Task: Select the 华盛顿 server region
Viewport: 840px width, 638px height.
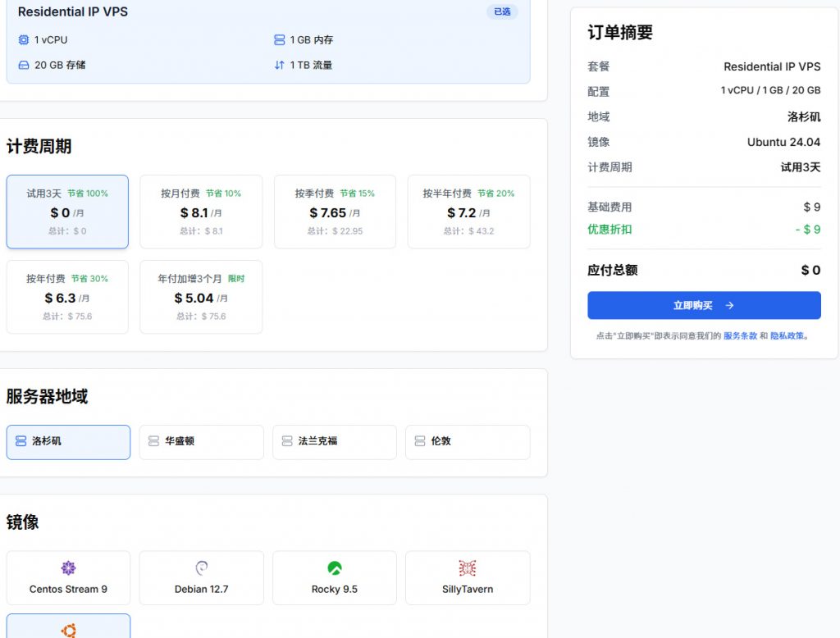Action: click(201, 442)
